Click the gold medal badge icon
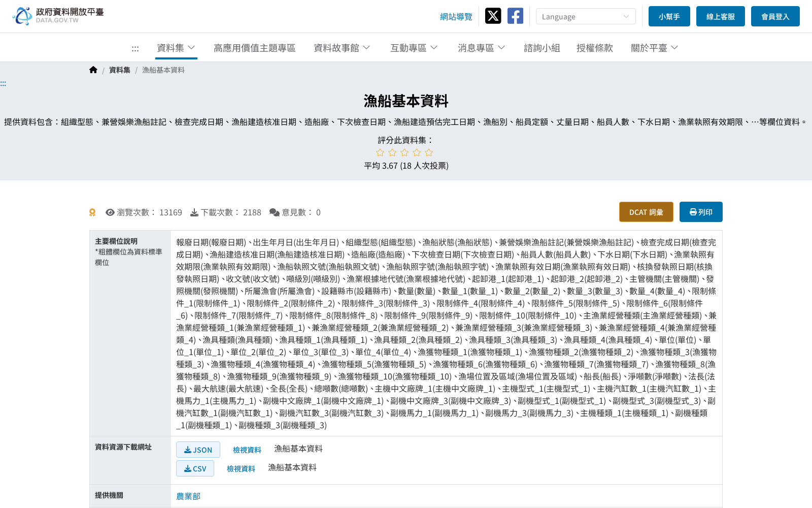Viewport: 812px width, 508px height. click(x=92, y=212)
